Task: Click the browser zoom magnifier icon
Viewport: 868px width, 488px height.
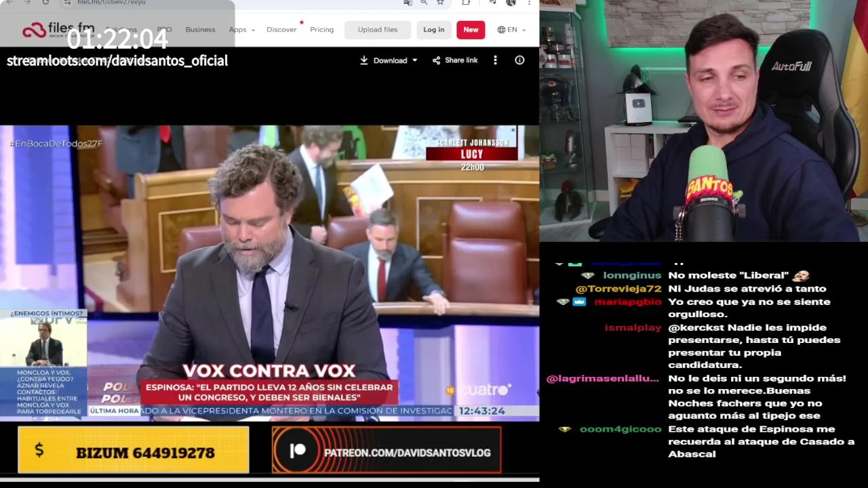Action: (x=424, y=2)
